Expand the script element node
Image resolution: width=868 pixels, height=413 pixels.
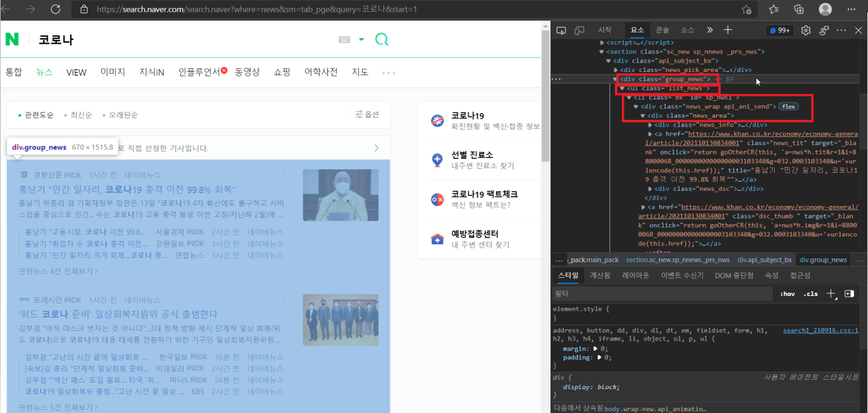pos(602,43)
